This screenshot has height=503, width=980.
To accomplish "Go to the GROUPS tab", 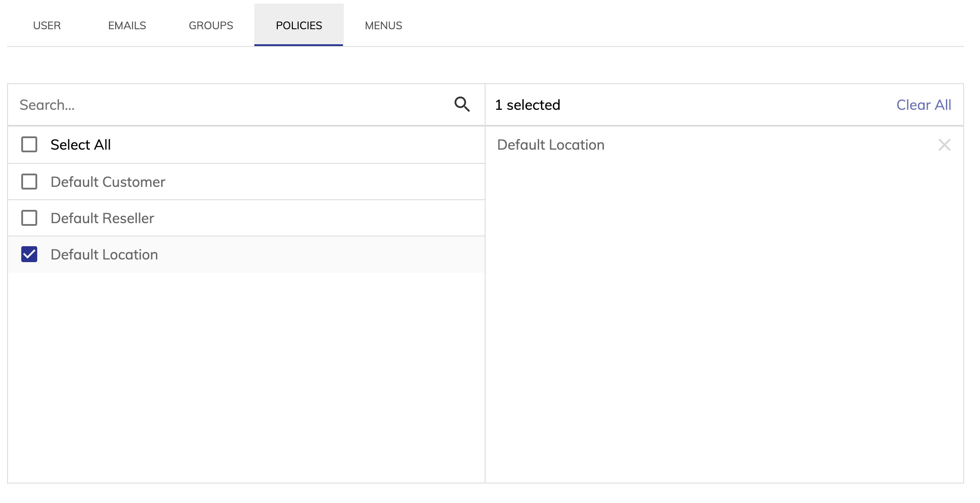I will click(x=211, y=25).
